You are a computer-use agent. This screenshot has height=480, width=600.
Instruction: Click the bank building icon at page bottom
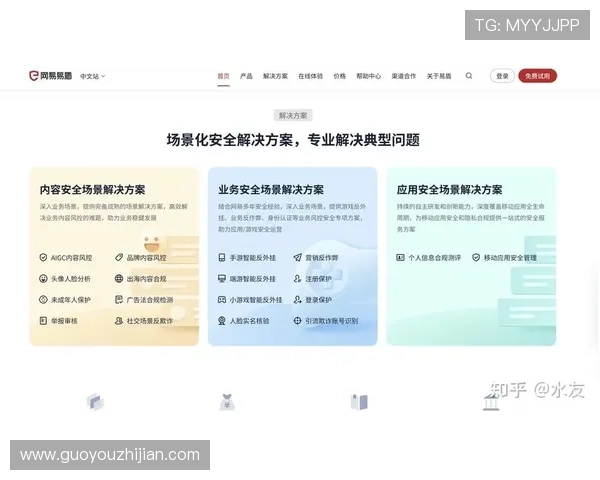tap(491, 403)
